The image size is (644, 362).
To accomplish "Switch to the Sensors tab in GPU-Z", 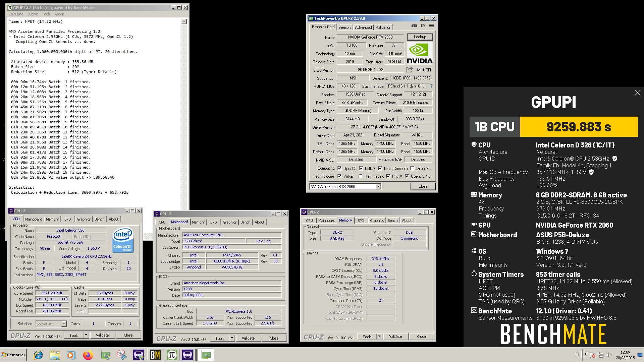I will coord(345,27).
